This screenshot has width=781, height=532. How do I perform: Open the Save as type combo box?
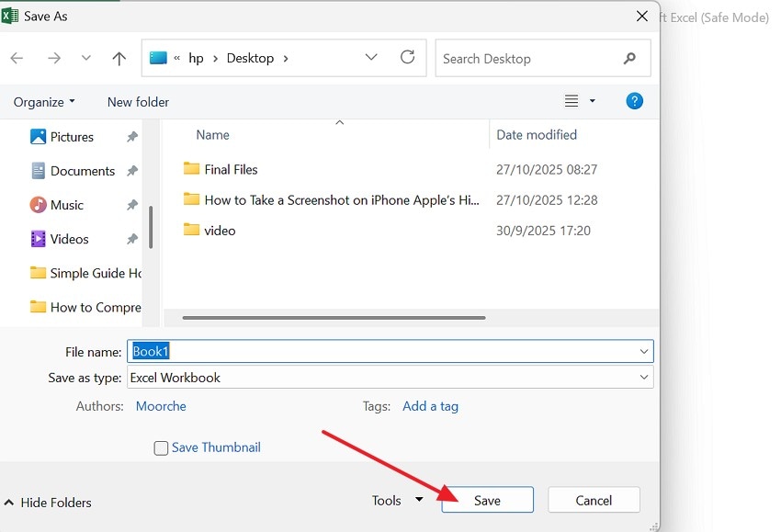point(390,377)
